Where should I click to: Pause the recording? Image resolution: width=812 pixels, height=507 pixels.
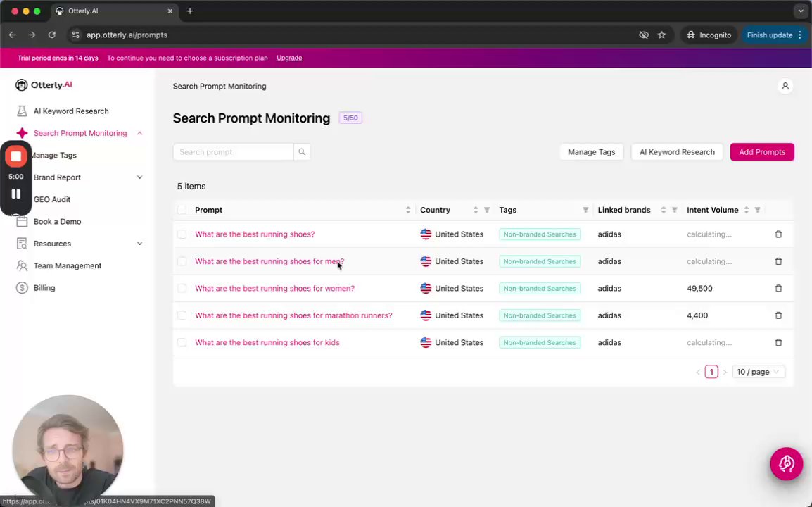[x=15, y=194]
